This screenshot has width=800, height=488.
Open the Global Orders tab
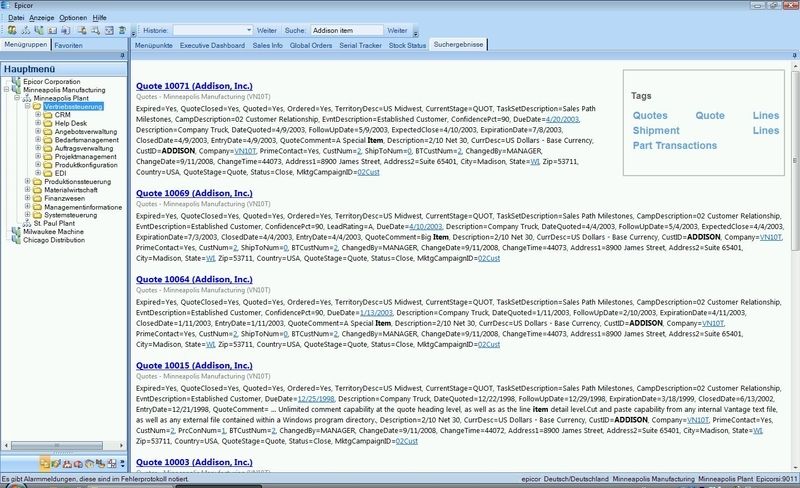[x=311, y=45]
